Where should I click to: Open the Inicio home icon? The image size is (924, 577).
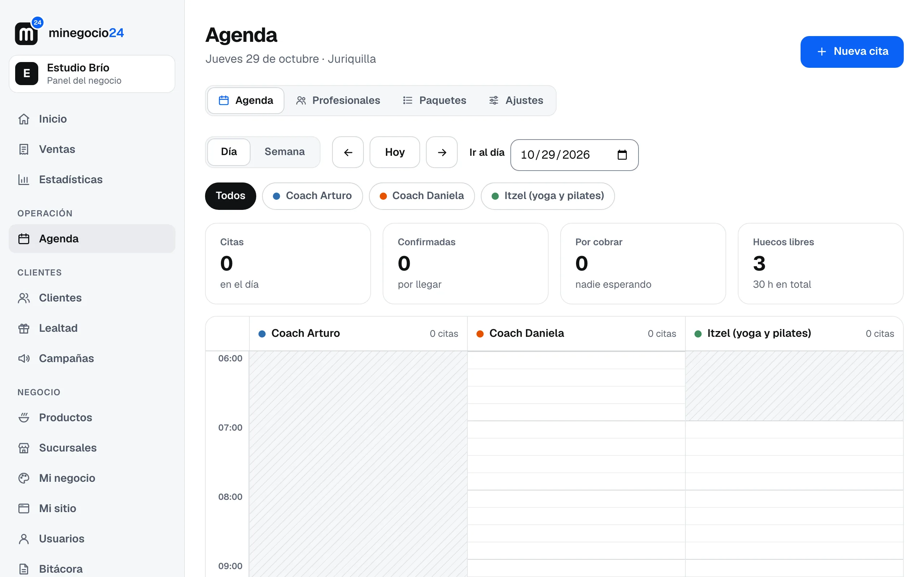click(24, 119)
